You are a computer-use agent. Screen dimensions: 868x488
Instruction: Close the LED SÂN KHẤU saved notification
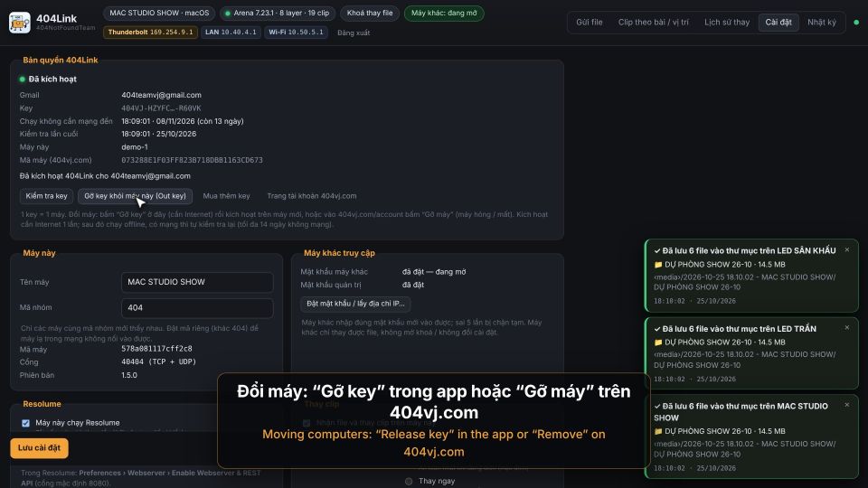pyautogui.click(x=847, y=250)
